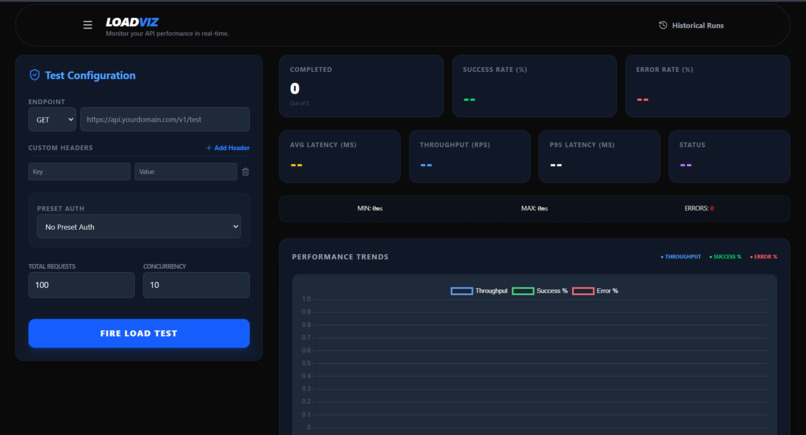This screenshot has width=806, height=435.
Task: Click the P95 LATENCY (MS) card
Action: pyautogui.click(x=599, y=156)
